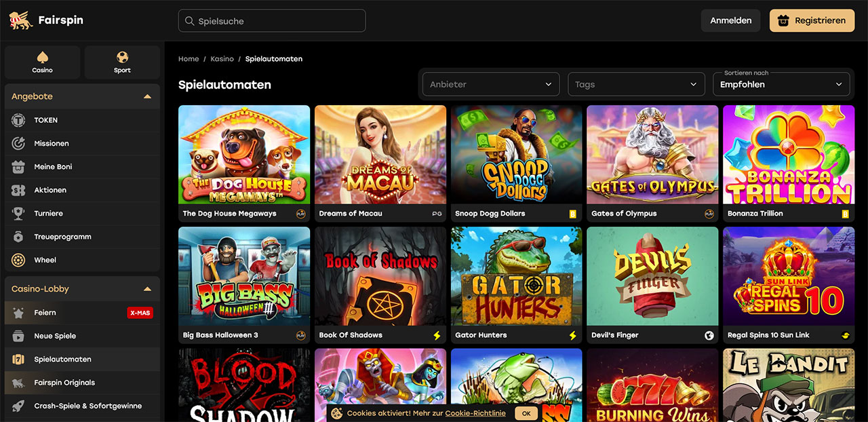Expand the Tags filter dropdown
Image resolution: width=868 pixels, height=422 pixels.
coord(635,84)
